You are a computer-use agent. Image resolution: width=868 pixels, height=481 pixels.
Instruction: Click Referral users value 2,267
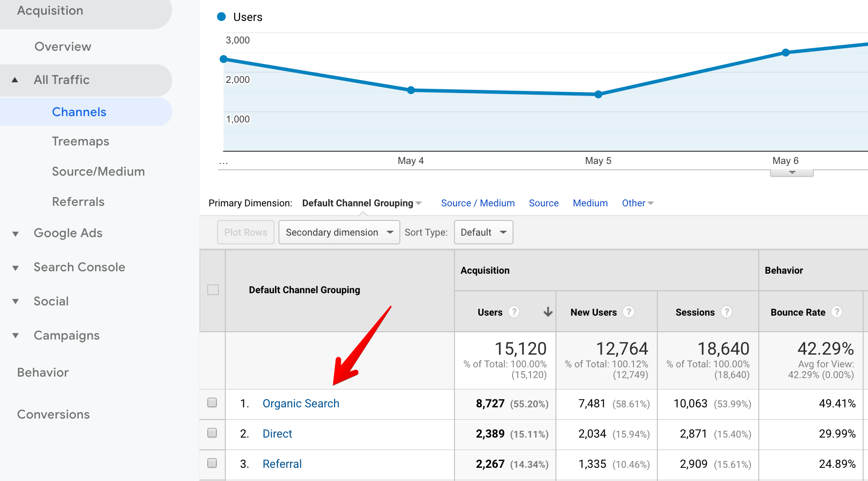pos(490,464)
